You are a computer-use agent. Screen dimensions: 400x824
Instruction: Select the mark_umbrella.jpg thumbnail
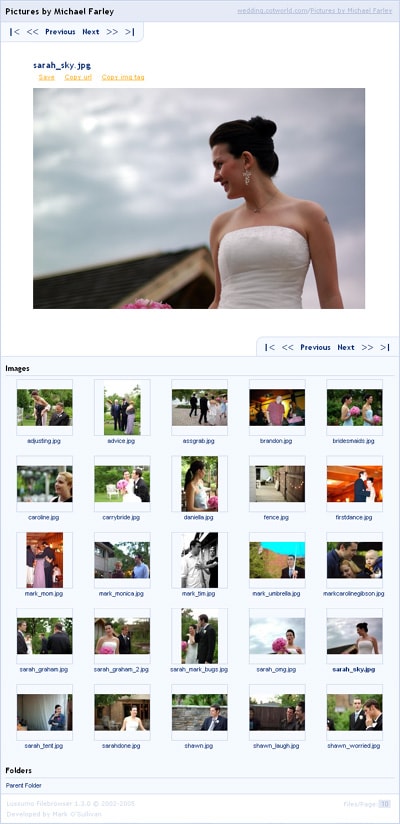(277, 560)
